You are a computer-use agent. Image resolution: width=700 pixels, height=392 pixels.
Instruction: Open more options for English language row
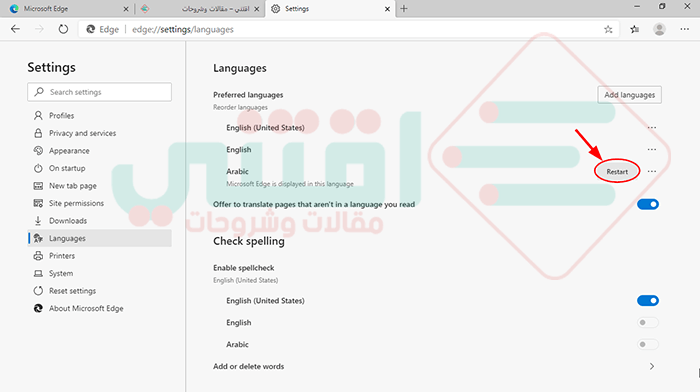click(x=652, y=150)
